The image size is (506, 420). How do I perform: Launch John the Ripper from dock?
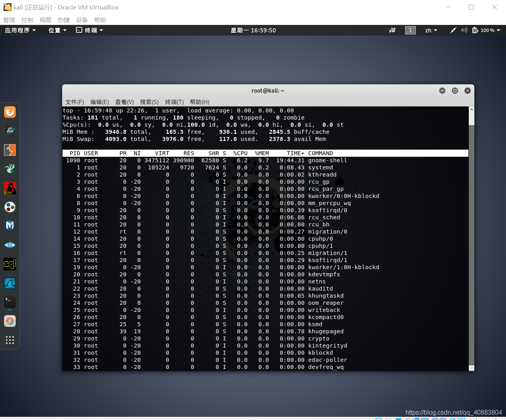click(x=10, y=188)
